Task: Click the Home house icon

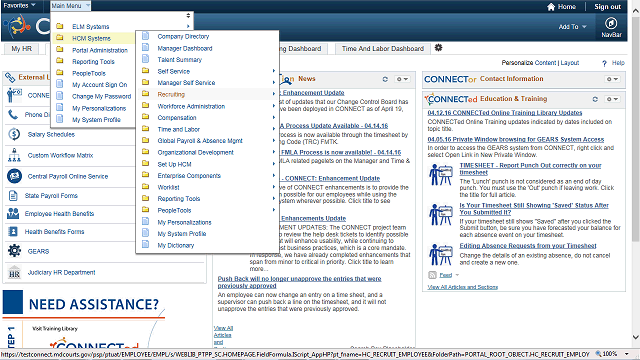Action: coord(551,7)
